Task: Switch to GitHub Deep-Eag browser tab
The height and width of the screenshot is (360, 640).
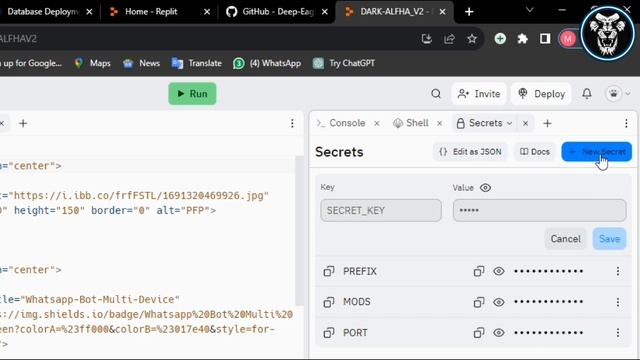Action: tap(278, 12)
